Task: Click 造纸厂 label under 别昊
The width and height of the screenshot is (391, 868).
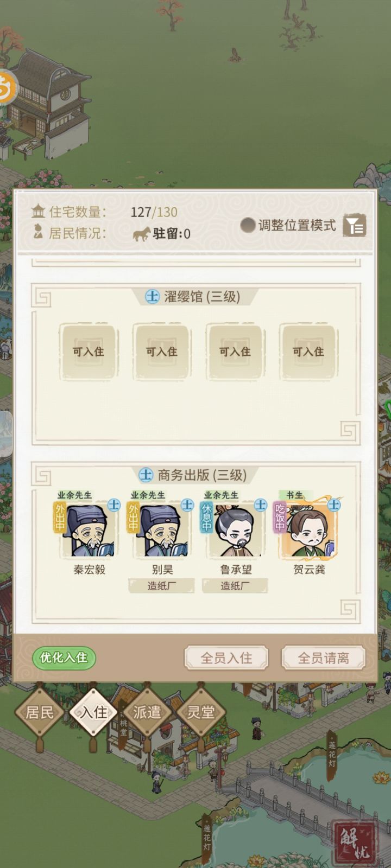Action: coord(162,586)
